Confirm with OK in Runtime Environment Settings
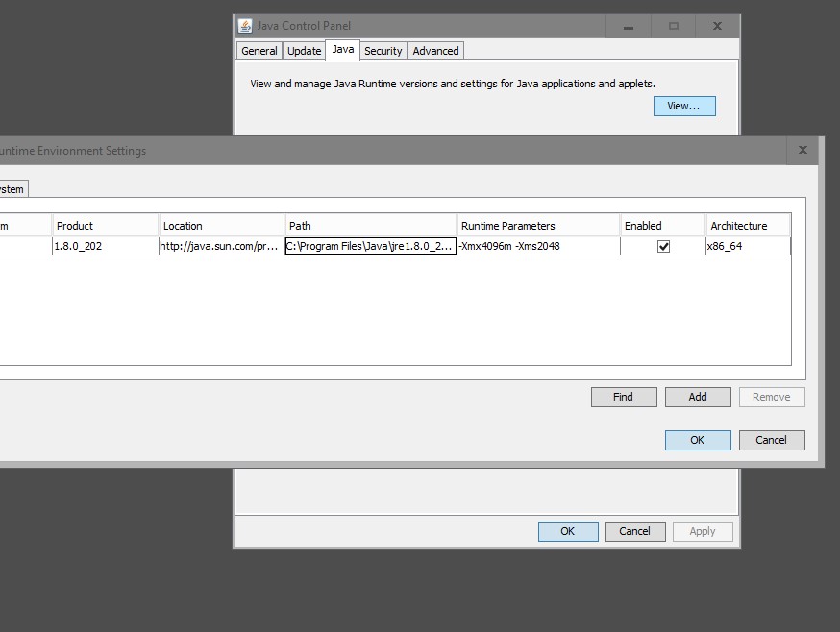Screen dimensions: 840x632 698,440
